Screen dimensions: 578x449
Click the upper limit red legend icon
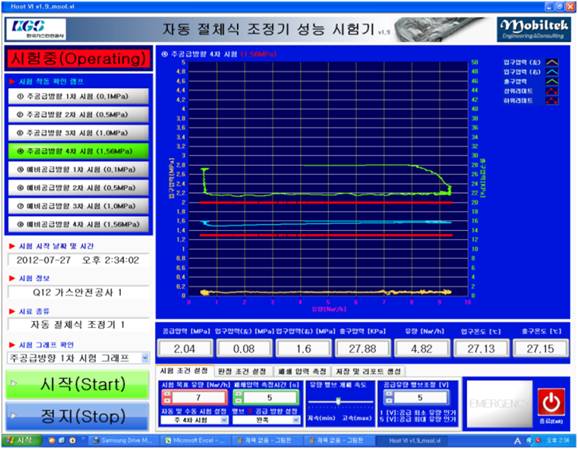(552, 91)
